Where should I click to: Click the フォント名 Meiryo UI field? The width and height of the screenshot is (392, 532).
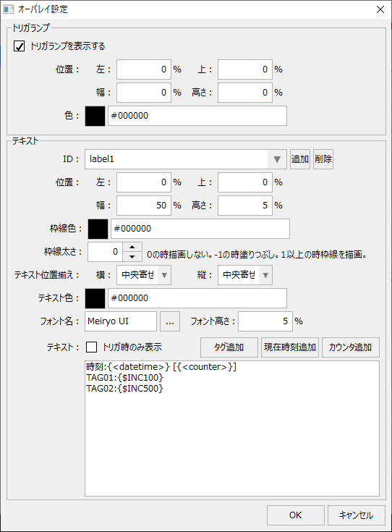pyautogui.click(x=121, y=321)
